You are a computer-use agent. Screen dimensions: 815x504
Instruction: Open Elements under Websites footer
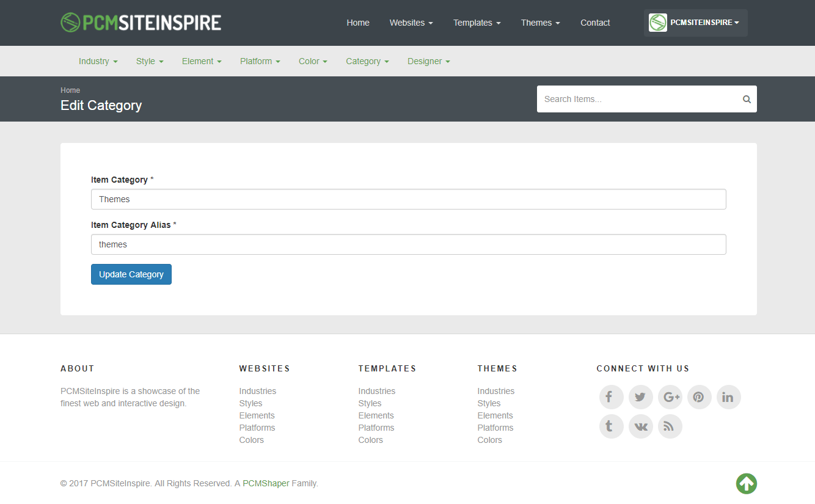257,415
